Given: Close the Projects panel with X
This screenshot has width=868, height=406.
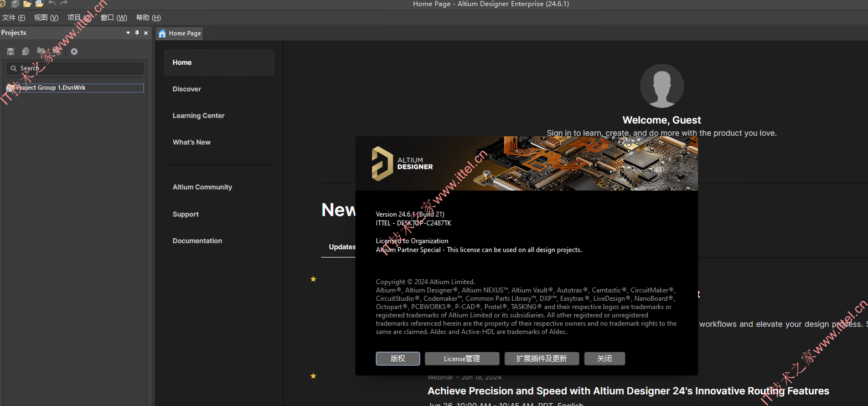Looking at the screenshot, I should [146, 33].
